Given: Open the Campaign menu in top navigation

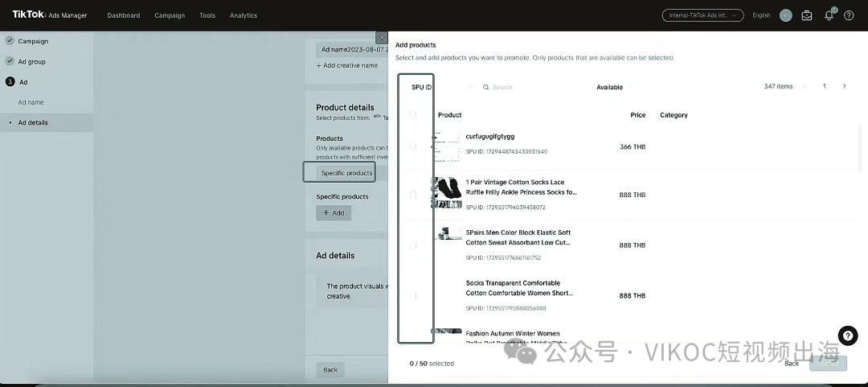Looking at the screenshot, I should [170, 15].
